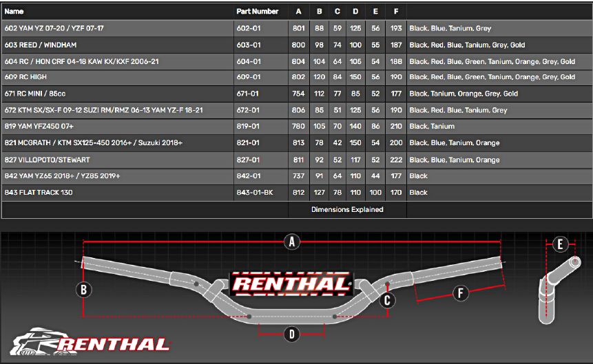This screenshot has width=593, height=364.
Task: Click part number 604-01
Action: (249, 61)
